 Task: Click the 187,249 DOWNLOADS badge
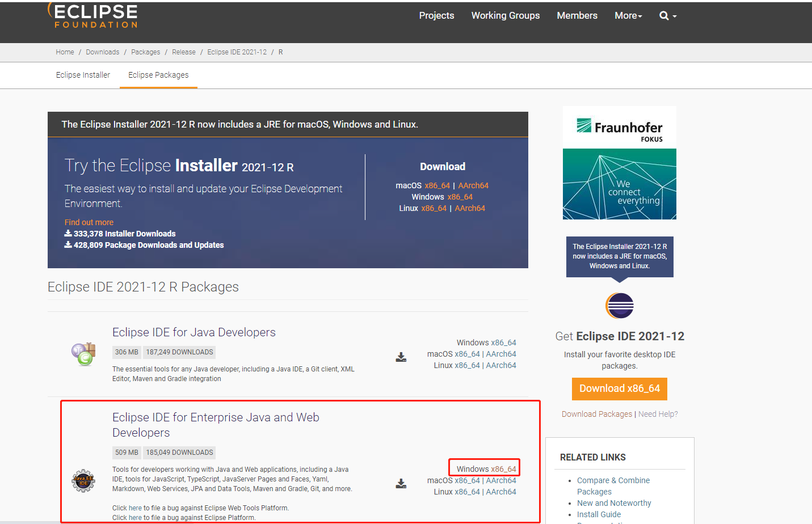click(x=180, y=352)
